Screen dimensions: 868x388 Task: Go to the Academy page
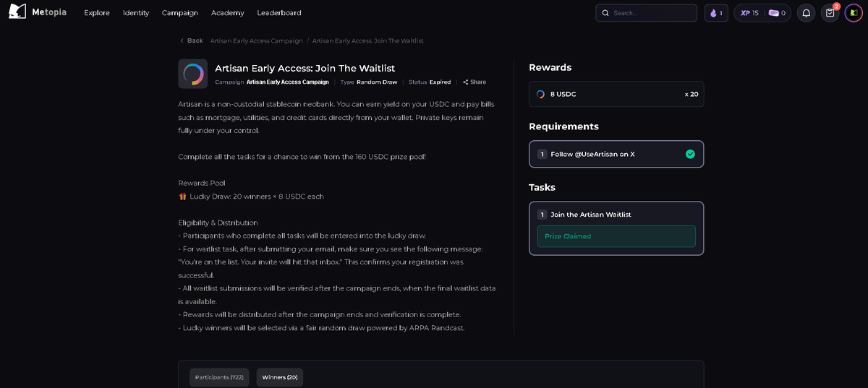(x=228, y=13)
